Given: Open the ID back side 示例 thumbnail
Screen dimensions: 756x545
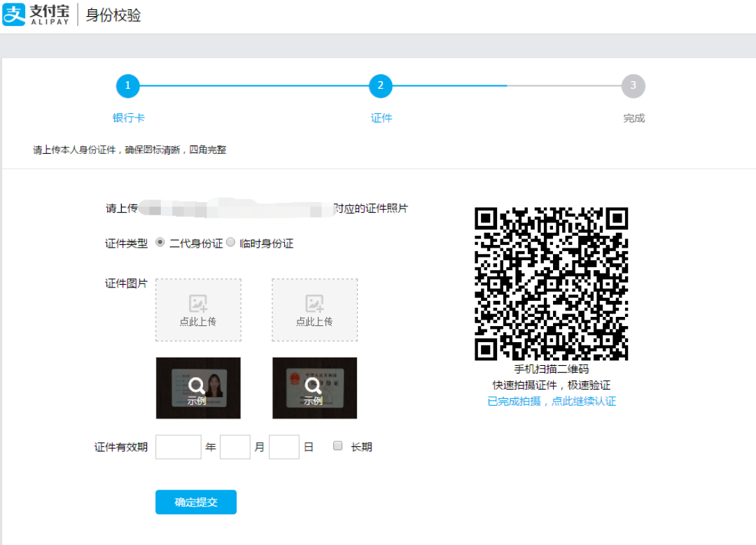Looking at the screenshot, I should [315, 388].
